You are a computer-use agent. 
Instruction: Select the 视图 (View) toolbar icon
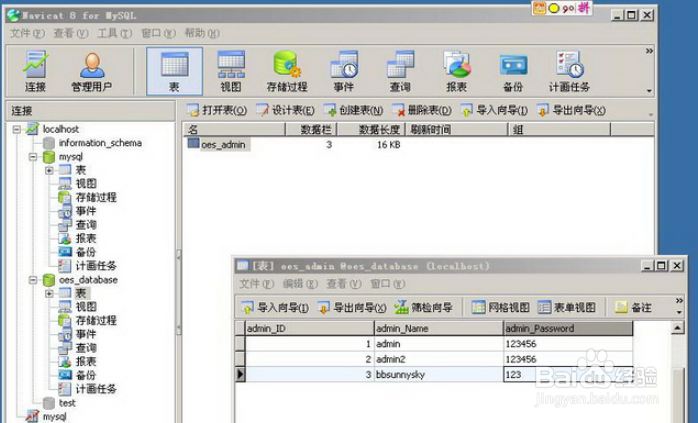231,71
